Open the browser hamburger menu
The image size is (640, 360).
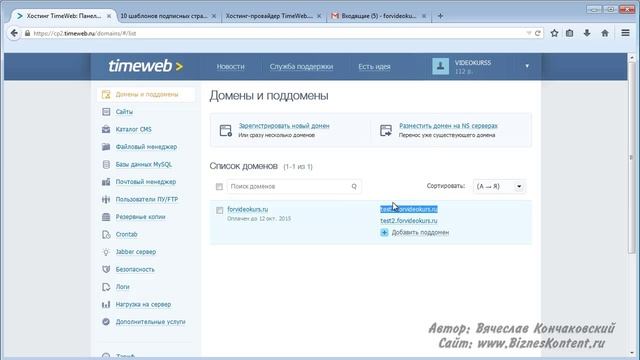click(625, 33)
